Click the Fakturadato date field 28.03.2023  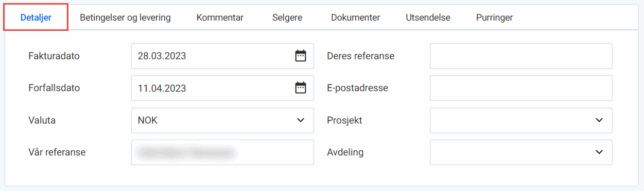pos(222,56)
